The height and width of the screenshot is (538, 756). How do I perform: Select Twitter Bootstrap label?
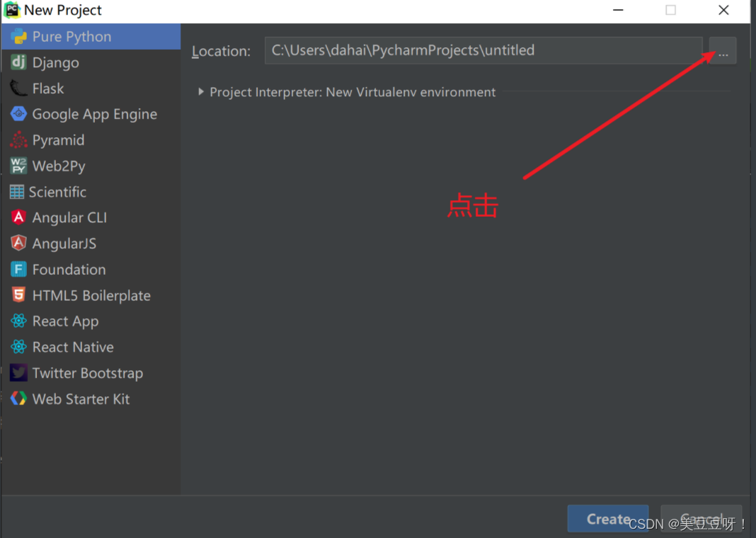coord(88,373)
